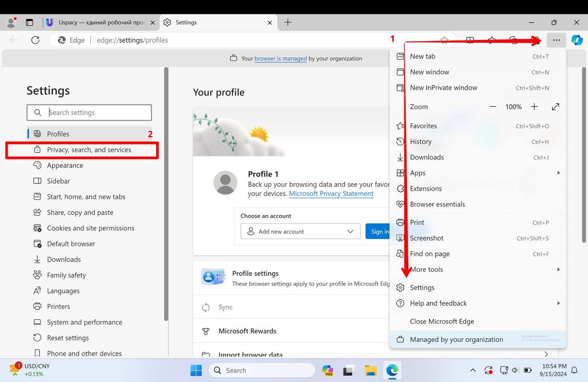Click the zoom in plus icon

coord(534,107)
